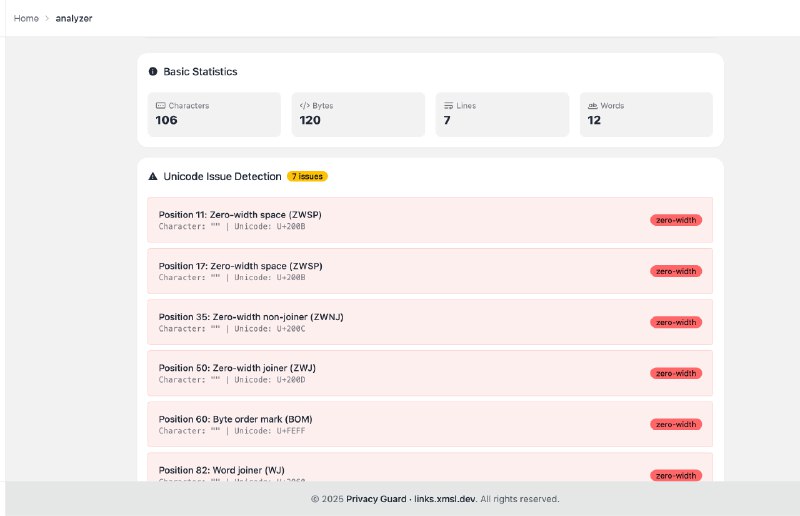Click the Position 60 byte order mark row
The width and height of the screenshot is (800, 516).
click(x=400, y=424)
